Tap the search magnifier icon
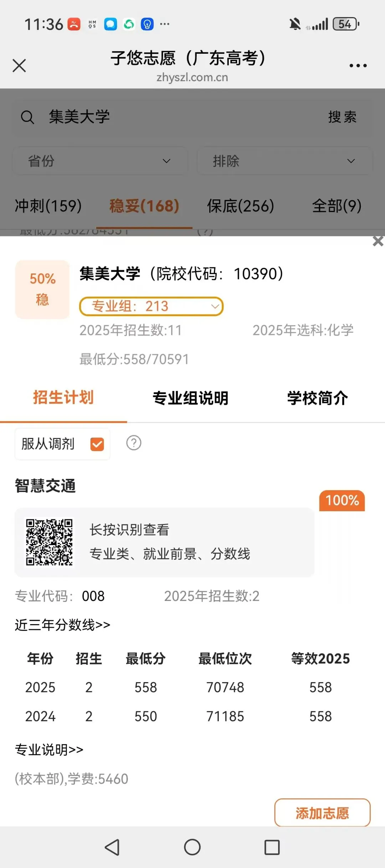Screen dimensions: 385x868 pos(27,117)
